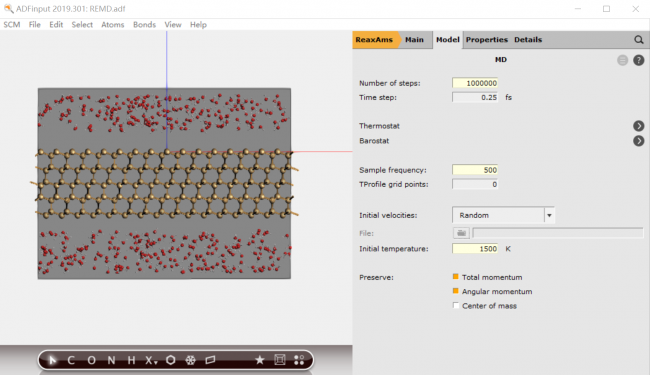This screenshot has height=375, width=650.
Task: Click the Barostat label
Action: click(374, 141)
